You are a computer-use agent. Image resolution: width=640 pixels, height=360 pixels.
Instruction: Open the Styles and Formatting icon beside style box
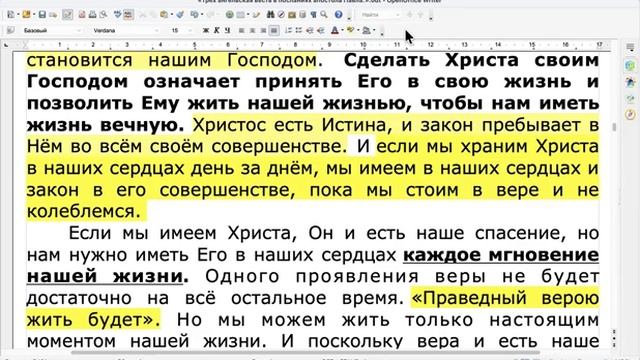11,30
